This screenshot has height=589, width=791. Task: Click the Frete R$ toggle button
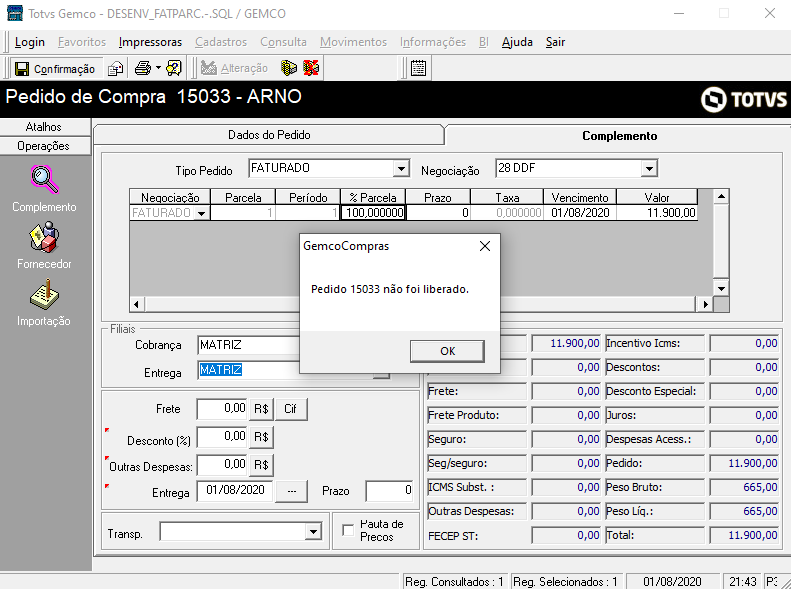click(261, 409)
